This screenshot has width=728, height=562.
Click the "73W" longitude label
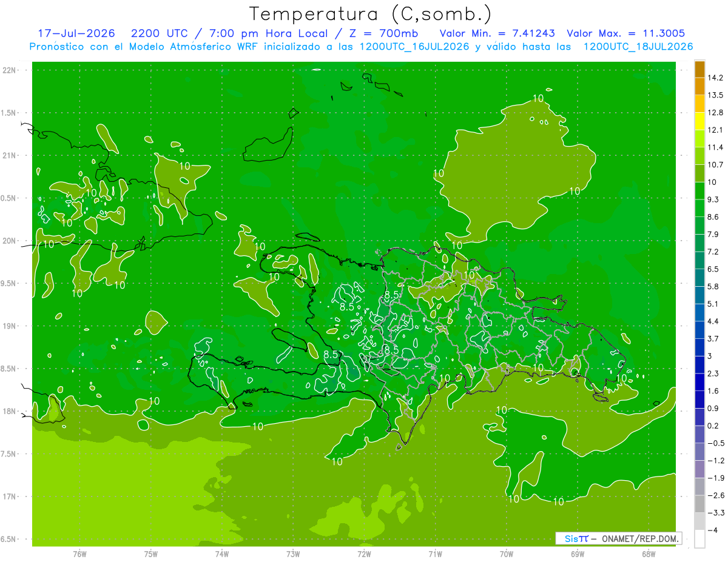coord(293,554)
